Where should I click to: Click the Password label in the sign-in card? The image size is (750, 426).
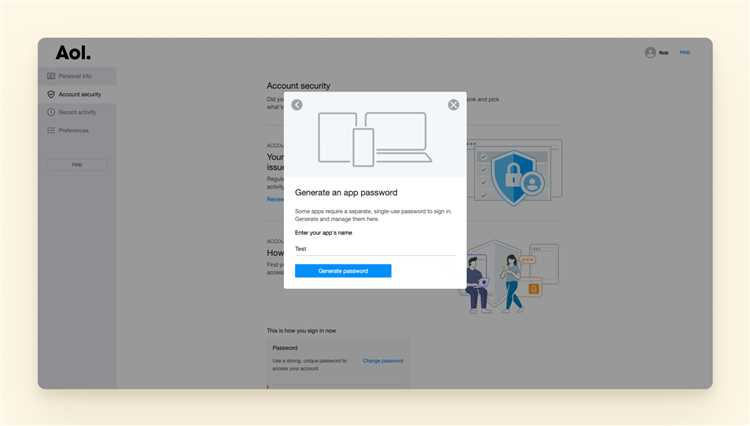point(285,348)
